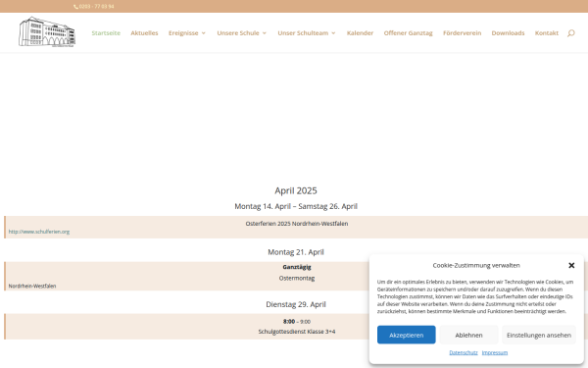Open the Impressum link

[x=495, y=352]
